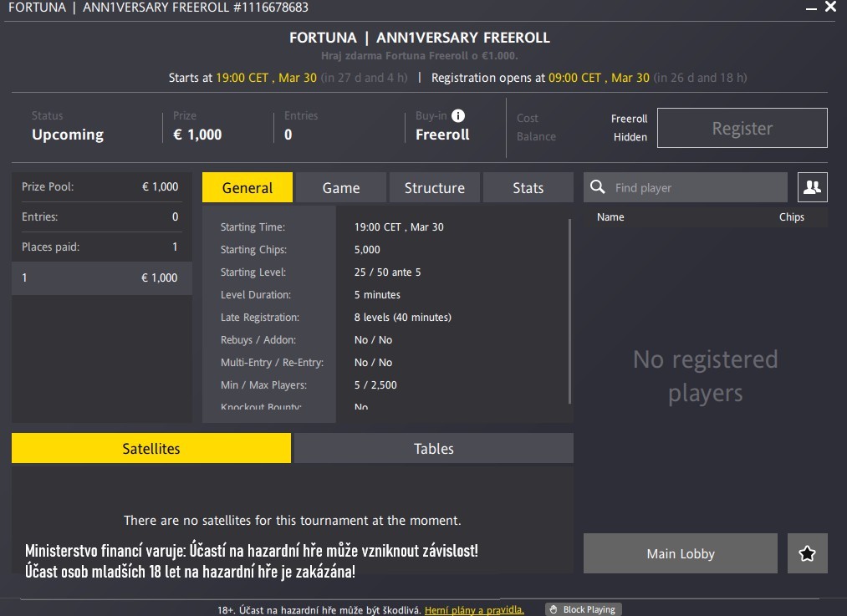
Task: Focus the Find player search field
Action: coord(686,187)
